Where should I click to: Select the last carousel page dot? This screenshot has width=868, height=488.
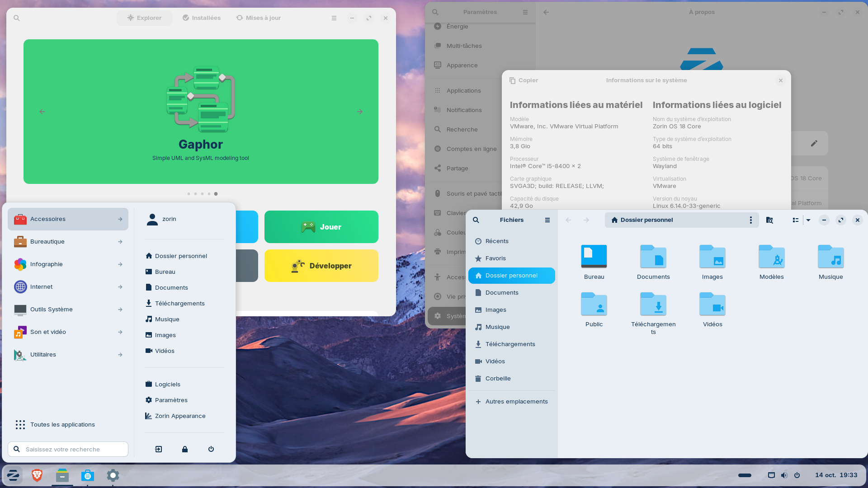(216, 194)
